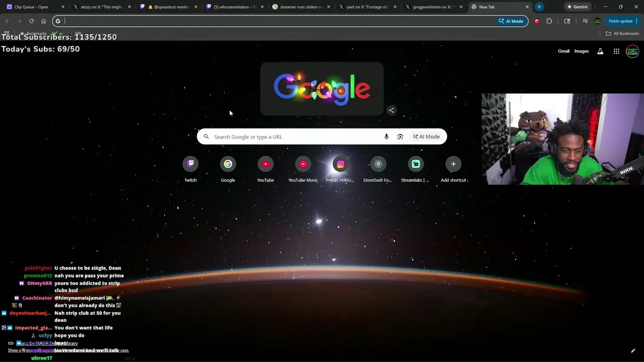Click the magnifier icon in search box
The image size is (644, 362).
206,137
